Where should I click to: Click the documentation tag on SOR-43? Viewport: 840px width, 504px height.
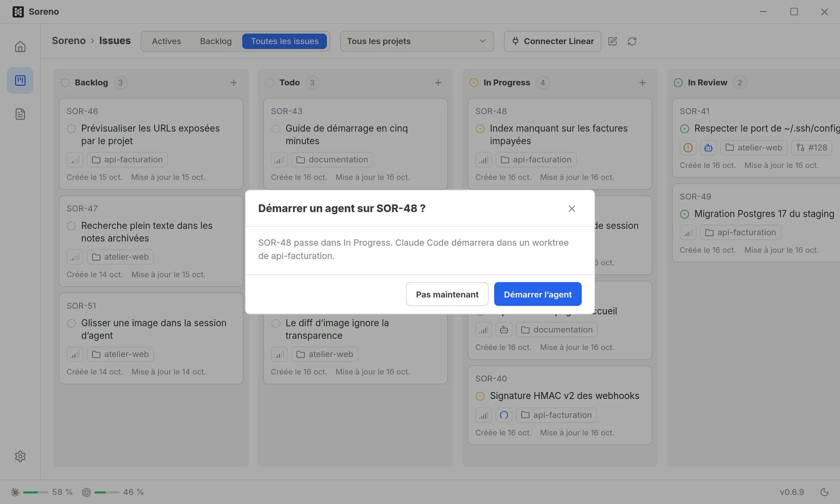pos(332,160)
